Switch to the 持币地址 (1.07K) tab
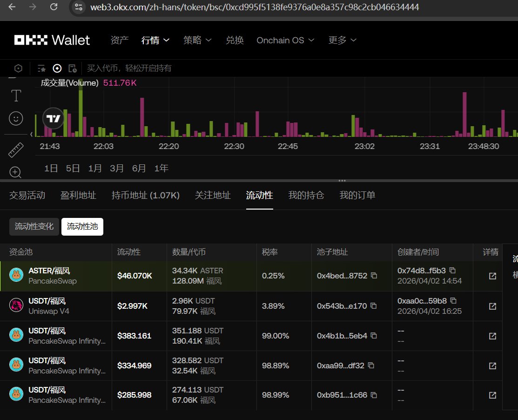The width and height of the screenshot is (518, 420). [145, 195]
